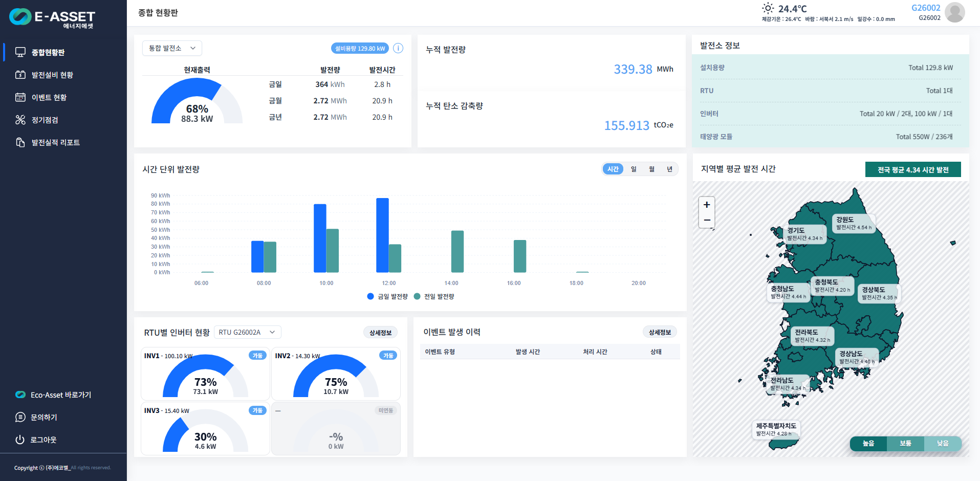The height and width of the screenshot is (481, 980).
Task: Click the info icon beside 설비용량
Action: (398, 48)
